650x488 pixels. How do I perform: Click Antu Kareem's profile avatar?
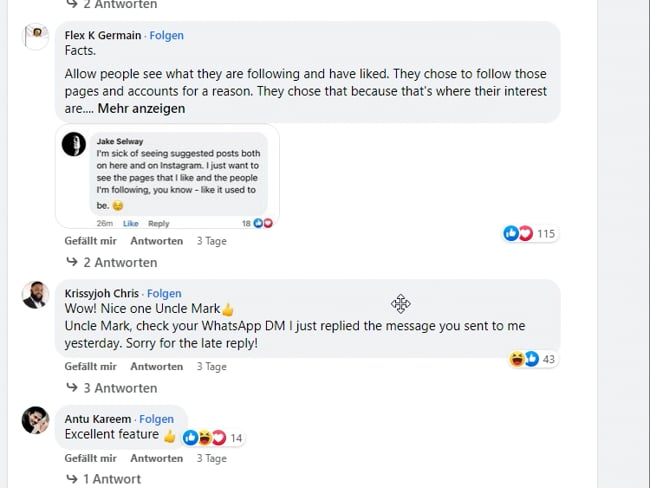click(x=36, y=420)
